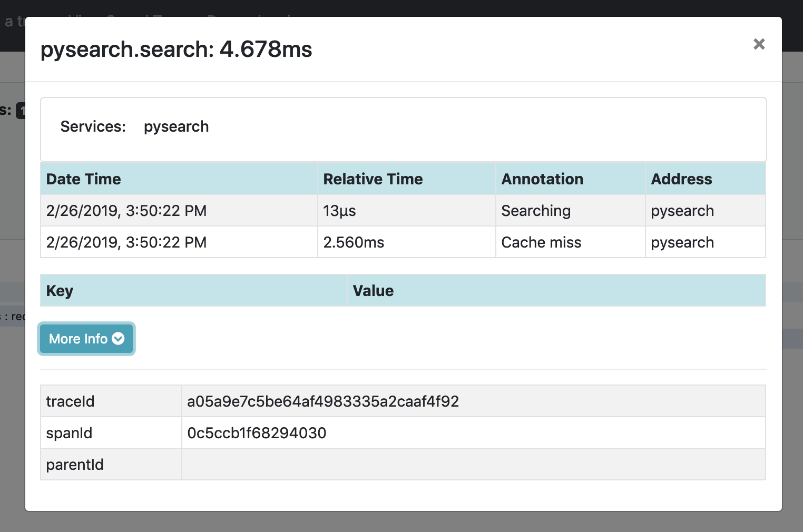This screenshot has height=532, width=803.
Task: Click the Address column header
Action: [x=706, y=179]
